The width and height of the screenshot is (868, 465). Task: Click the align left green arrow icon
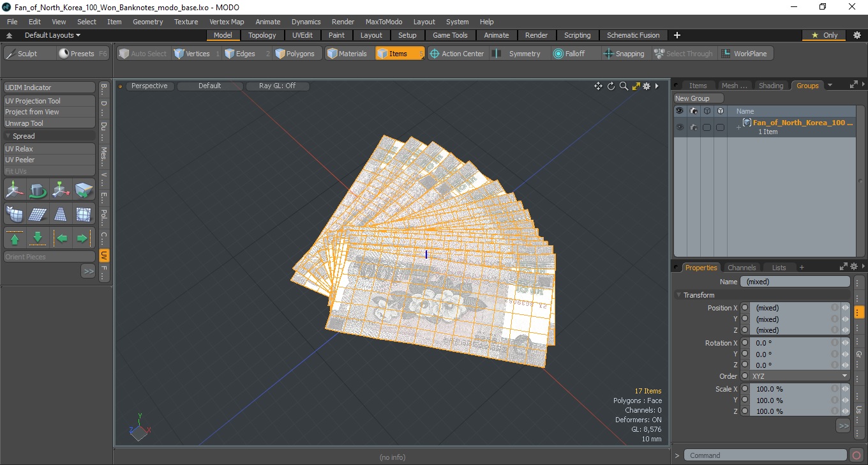pyautogui.click(x=61, y=238)
